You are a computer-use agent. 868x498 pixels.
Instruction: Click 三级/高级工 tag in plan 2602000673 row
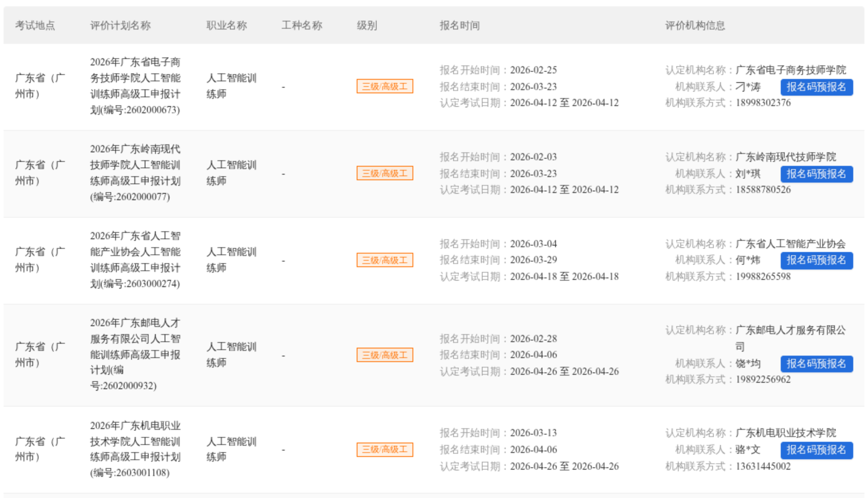tap(385, 86)
